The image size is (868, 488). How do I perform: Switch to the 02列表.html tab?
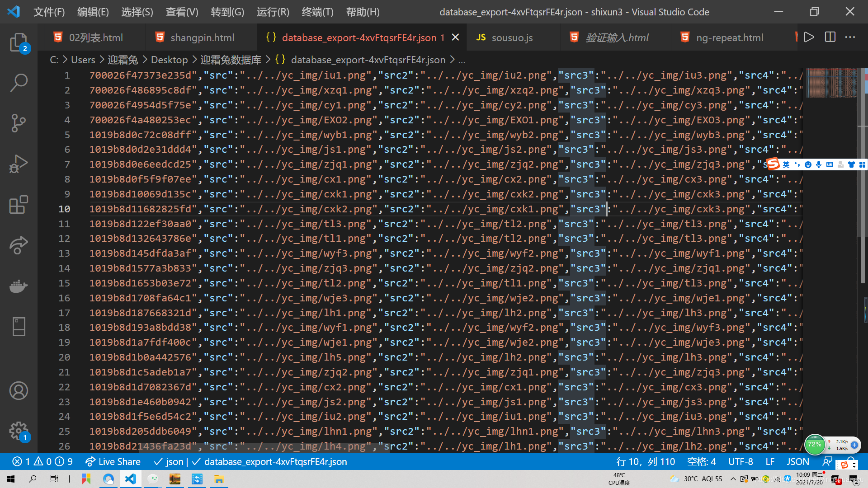point(95,38)
